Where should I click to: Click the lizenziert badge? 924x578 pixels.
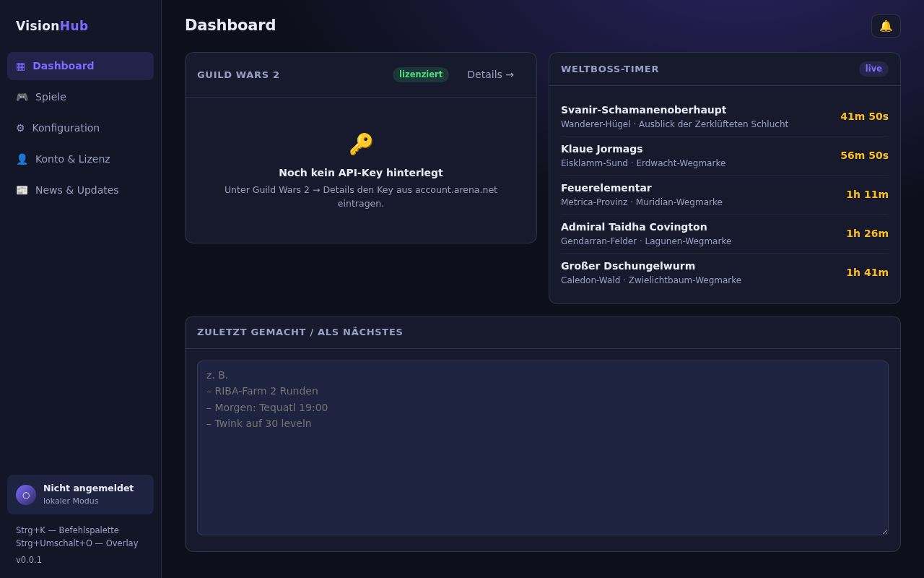421,74
